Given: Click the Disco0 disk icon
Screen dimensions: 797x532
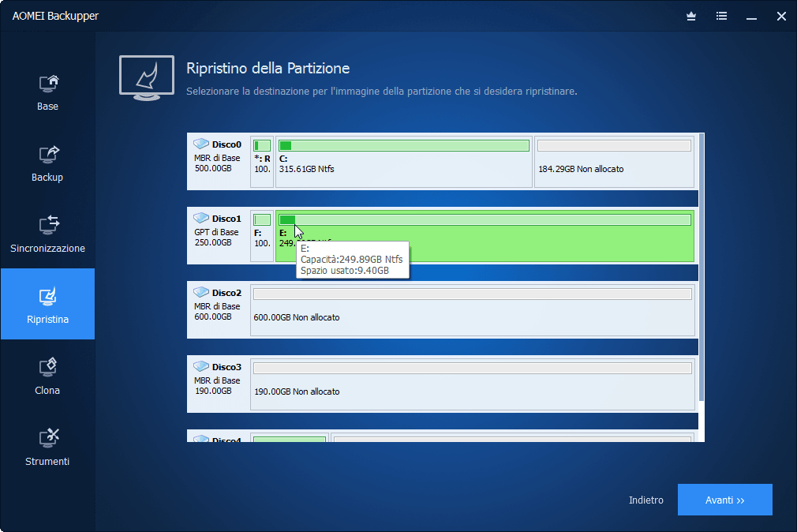Looking at the screenshot, I should pyautogui.click(x=201, y=144).
